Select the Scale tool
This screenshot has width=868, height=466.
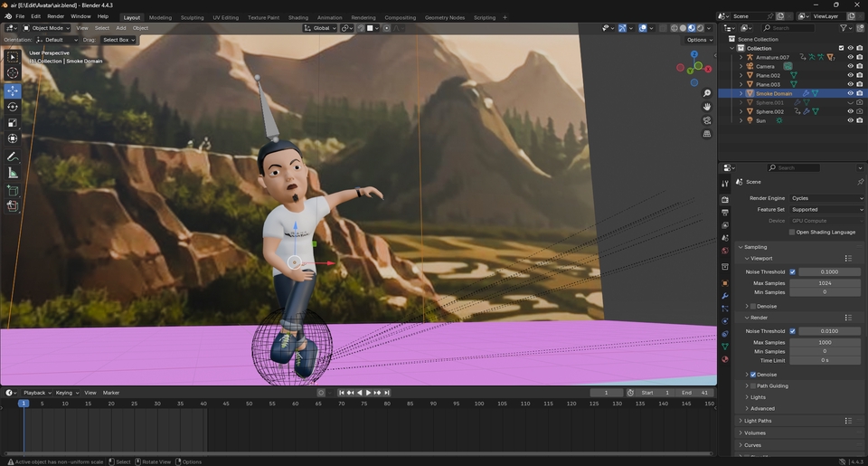coord(13,123)
